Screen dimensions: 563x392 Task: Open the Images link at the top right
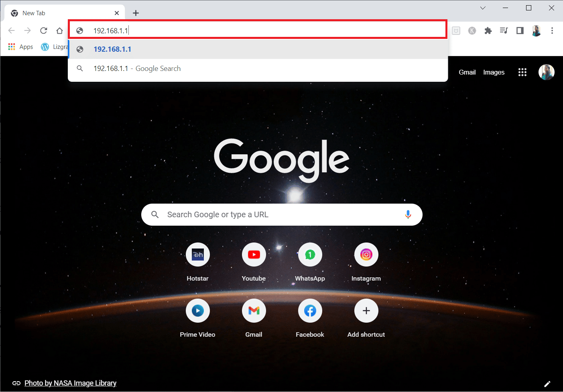(494, 72)
